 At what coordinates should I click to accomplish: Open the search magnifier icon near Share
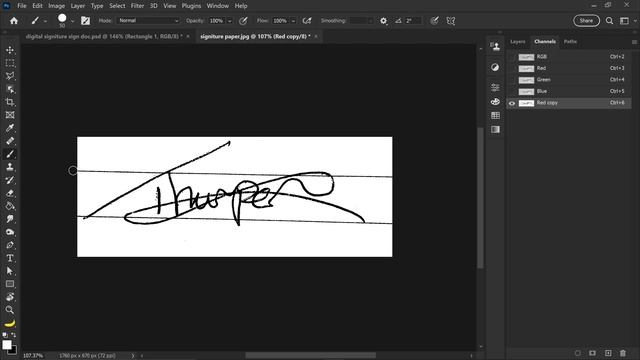pos(609,21)
